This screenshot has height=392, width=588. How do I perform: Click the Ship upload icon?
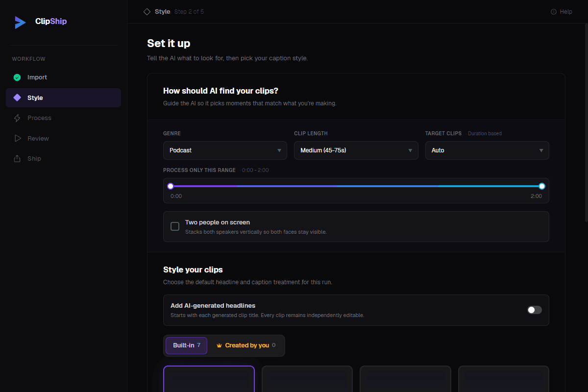tap(17, 159)
